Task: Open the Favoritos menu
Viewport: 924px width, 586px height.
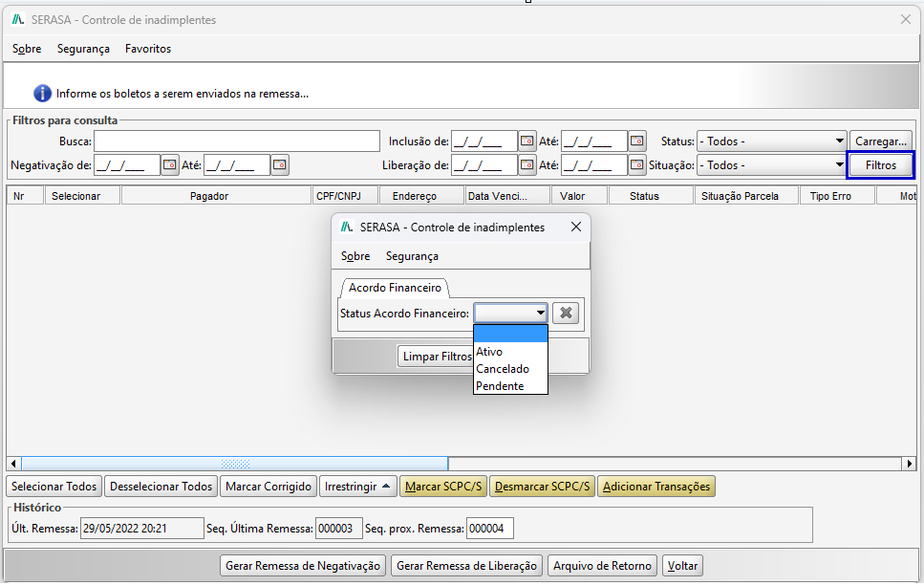Action: pos(148,49)
